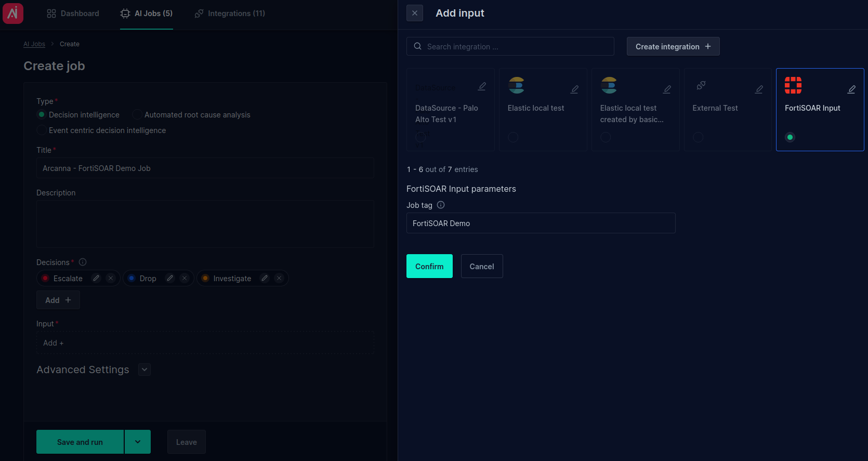Click Create integration button
Viewport: 868px width, 461px height.
point(673,46)
